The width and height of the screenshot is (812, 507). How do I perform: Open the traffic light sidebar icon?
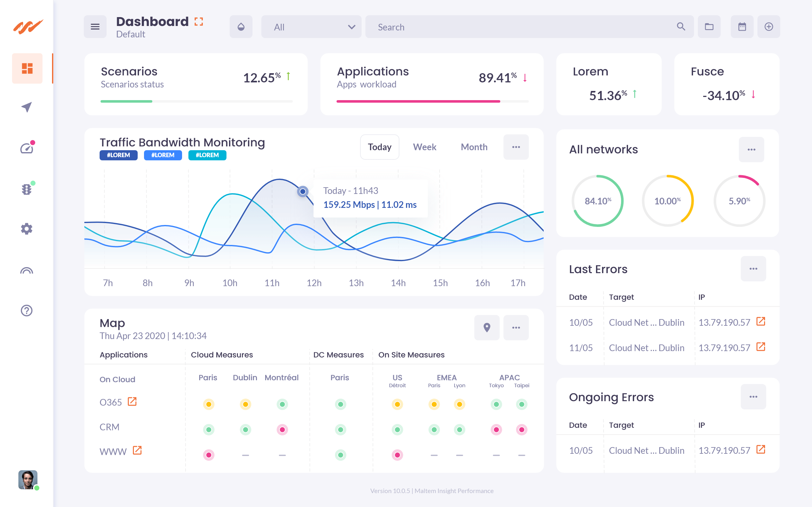[27, 189]
